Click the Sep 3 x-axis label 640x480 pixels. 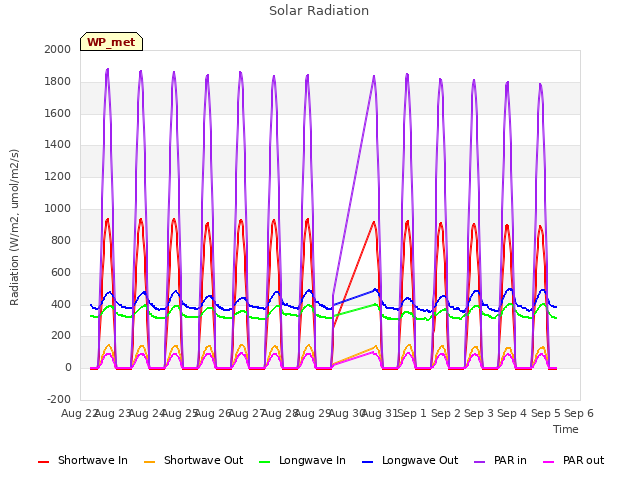click(x=479, y=413)
